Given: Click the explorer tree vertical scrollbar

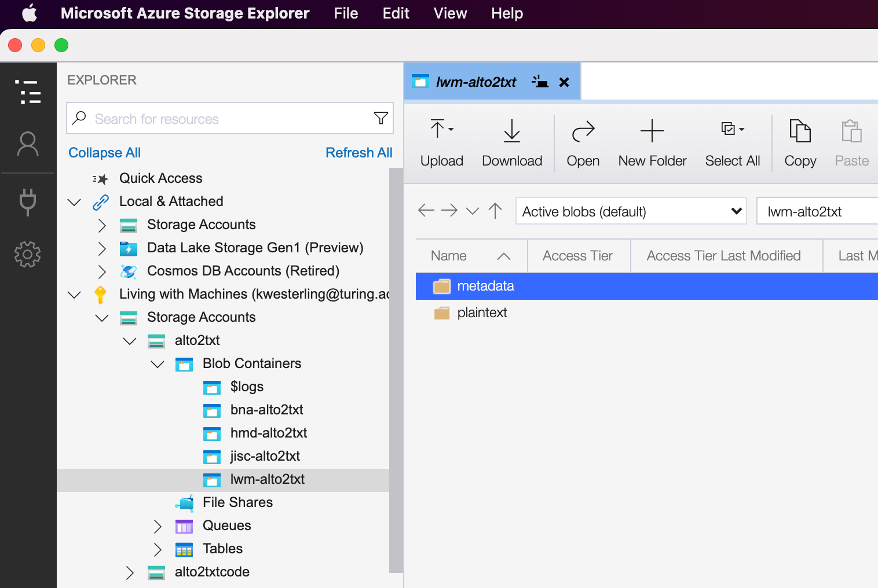Looking at the screenshot, I should point(396,370).
